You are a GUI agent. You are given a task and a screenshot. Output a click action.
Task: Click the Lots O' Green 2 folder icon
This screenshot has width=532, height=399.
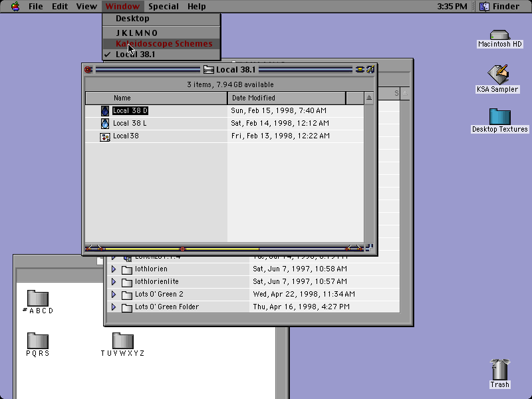127,295
